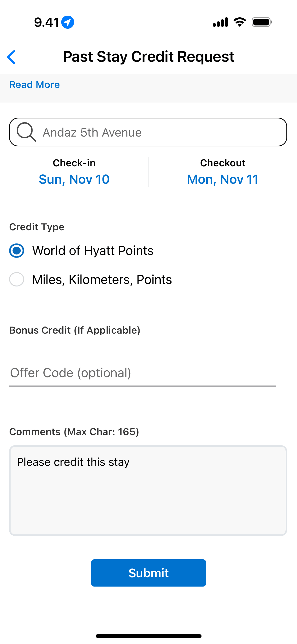Tap the Check-in label
This screenshot has height=644, width=297.
(x=74, y=163)
